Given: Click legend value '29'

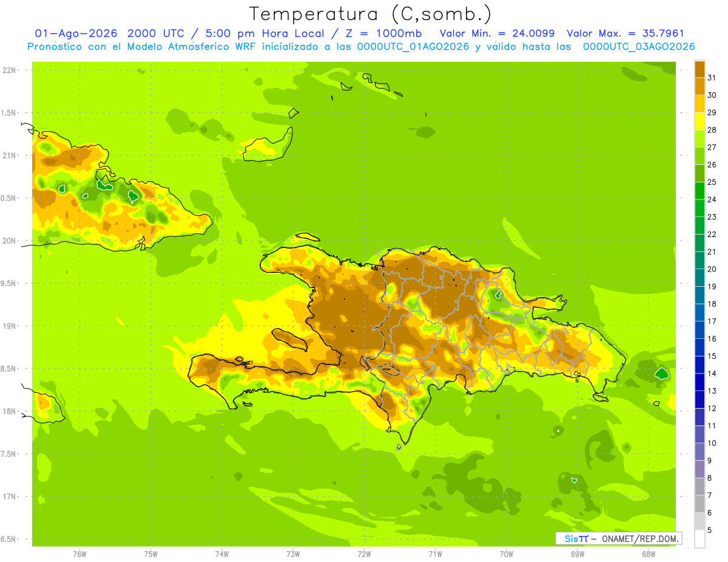Looking at the screenshot, I should tap(712, 112).
